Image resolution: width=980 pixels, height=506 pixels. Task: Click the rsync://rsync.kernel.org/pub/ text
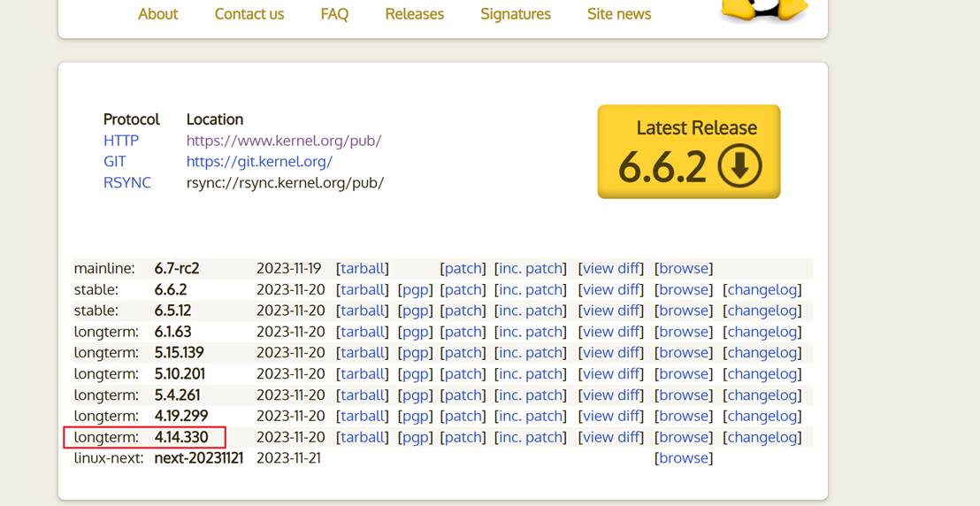pyautogui.click(x=285, y=182)
